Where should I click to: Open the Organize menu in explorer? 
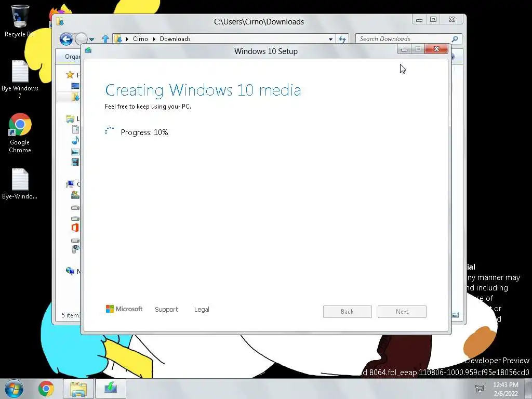[72, 56]
